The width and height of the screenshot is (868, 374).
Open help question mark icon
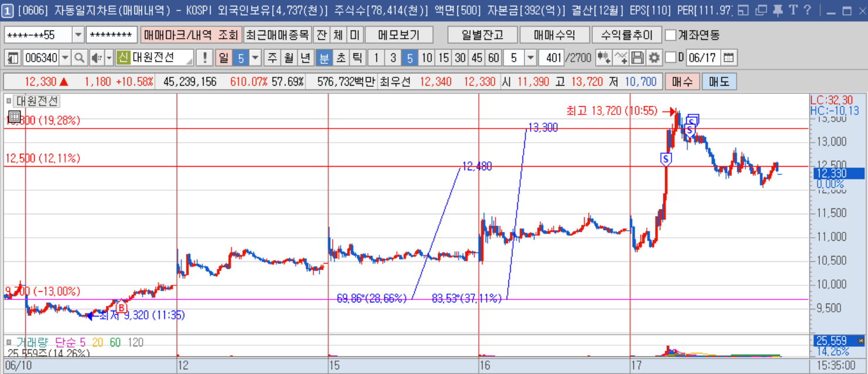[x=808, y=9]
